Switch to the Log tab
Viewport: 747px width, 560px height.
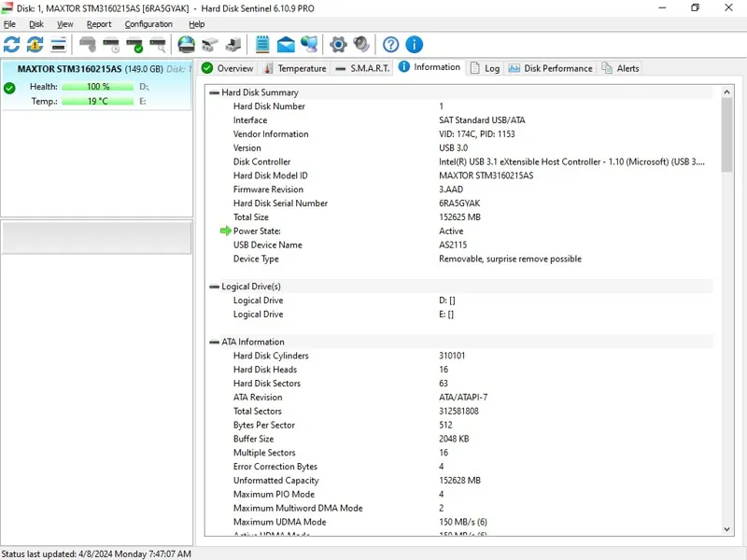tap(485, 68)
